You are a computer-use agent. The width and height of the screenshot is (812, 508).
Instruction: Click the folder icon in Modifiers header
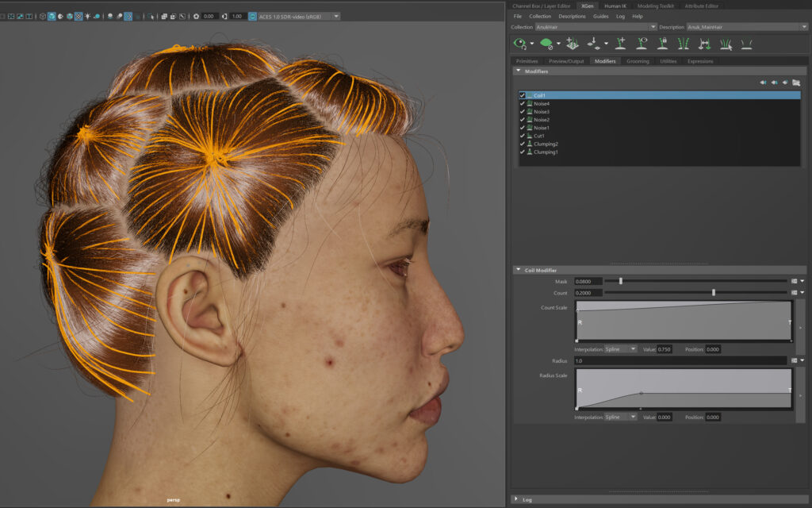click(795, 82)
